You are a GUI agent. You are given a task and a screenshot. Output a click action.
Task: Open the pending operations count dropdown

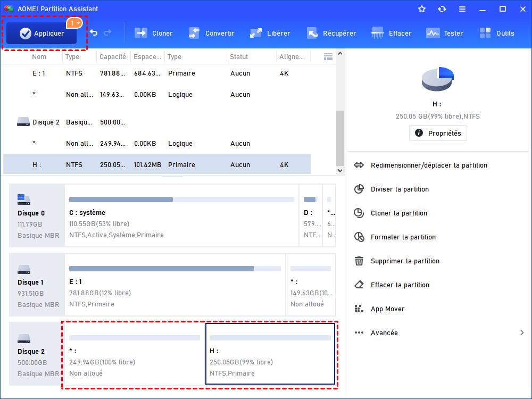[74, 23]
